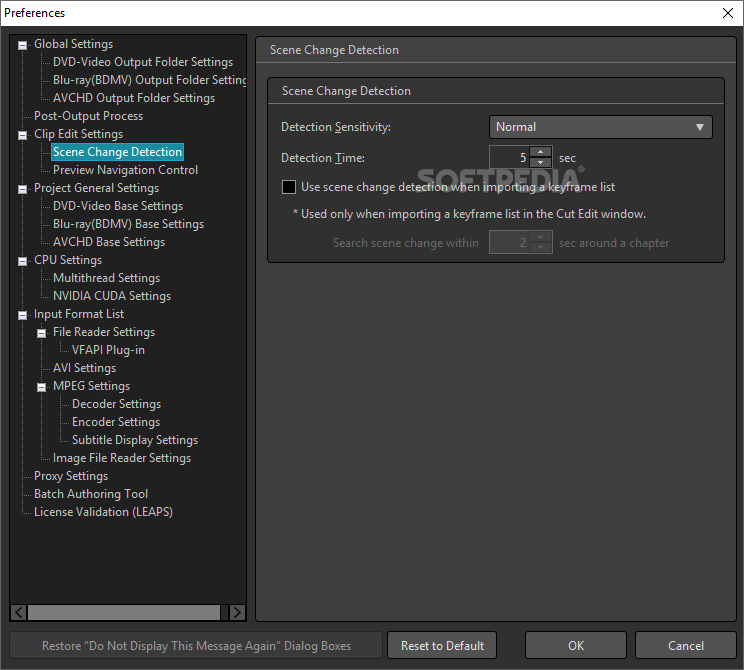Collapse the Global Settings tree node
Image resolution: width=744 pixels, height=670 pixels.
[22, 46]
